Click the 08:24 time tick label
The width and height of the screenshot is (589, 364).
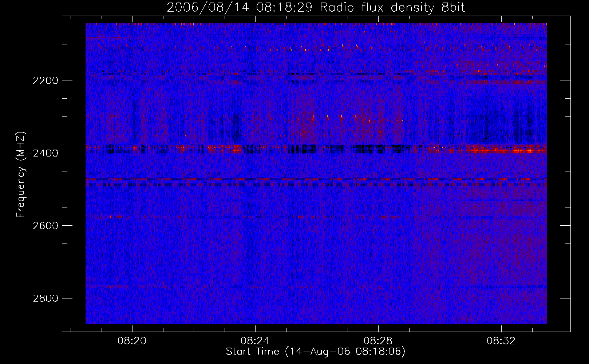point(255,341)
